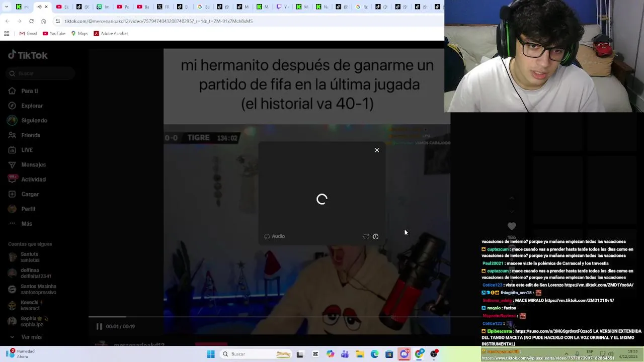
Task: Open followed account Sophia
Action: pyautogui.click(x=28, y=321)
